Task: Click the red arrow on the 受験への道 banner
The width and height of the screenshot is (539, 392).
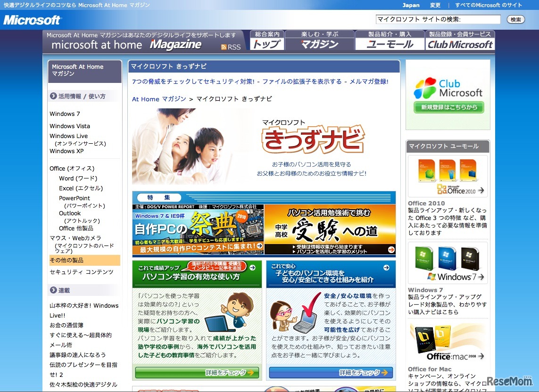Action: point(390,251)
